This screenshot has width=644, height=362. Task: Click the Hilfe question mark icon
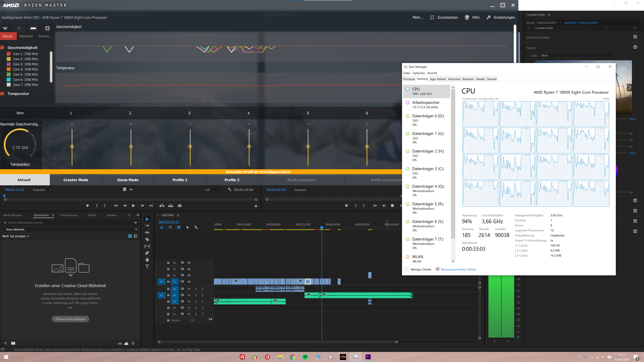pos(467,17)
